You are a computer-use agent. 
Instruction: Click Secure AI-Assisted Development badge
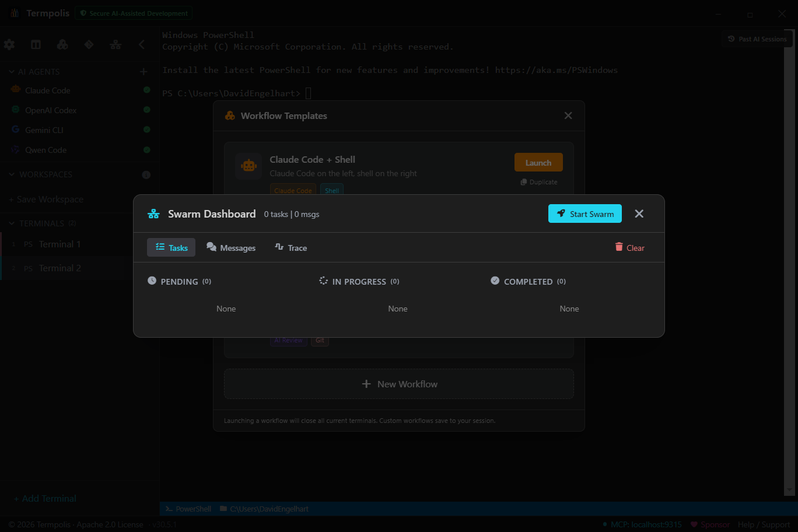click(134, 13)
